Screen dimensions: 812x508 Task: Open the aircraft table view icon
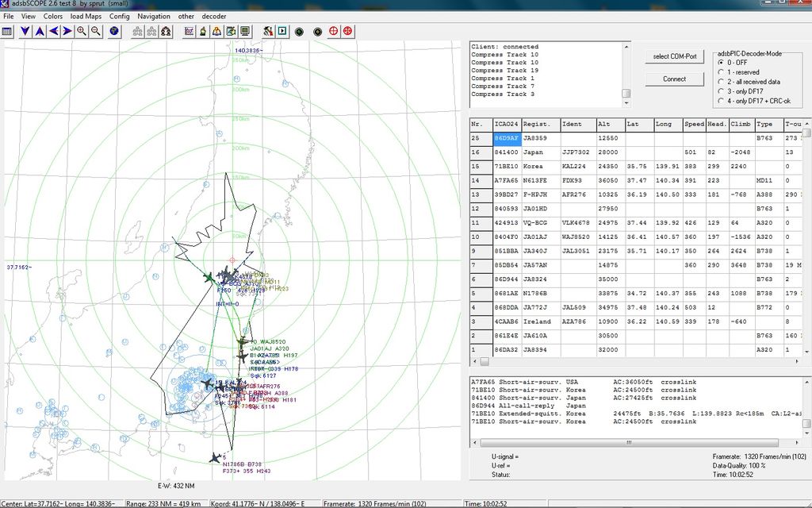(6, 31)
